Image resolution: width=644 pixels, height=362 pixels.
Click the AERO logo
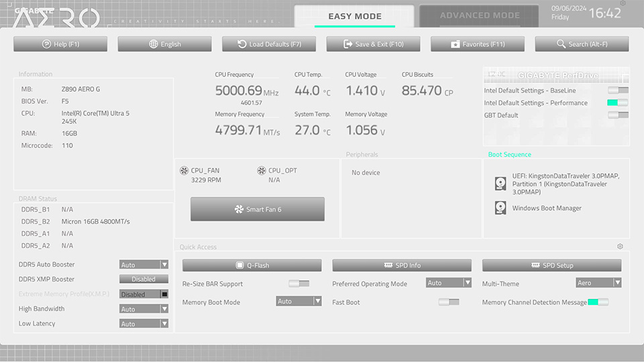coord(56,17)
